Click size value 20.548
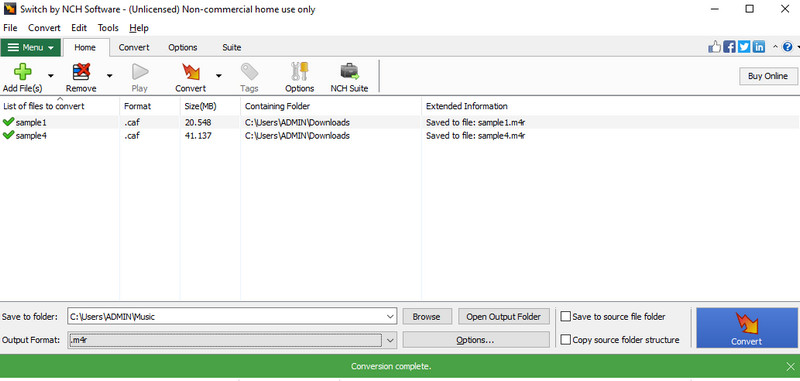 pyautogui.click(x=198, y=122)
